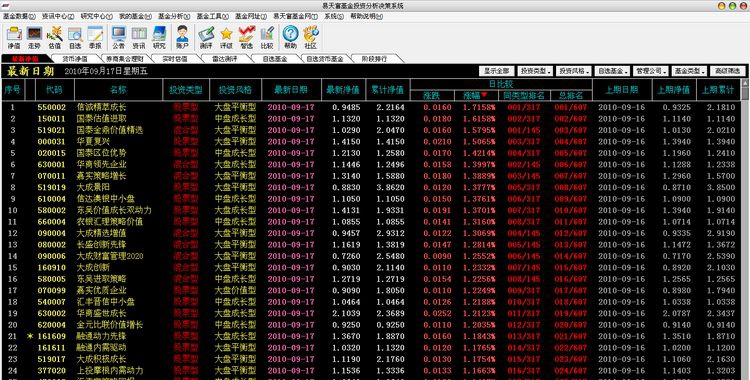Open the 社区 community toolbar icon
The height and width of the screenshot is (380, 750).
311,38
